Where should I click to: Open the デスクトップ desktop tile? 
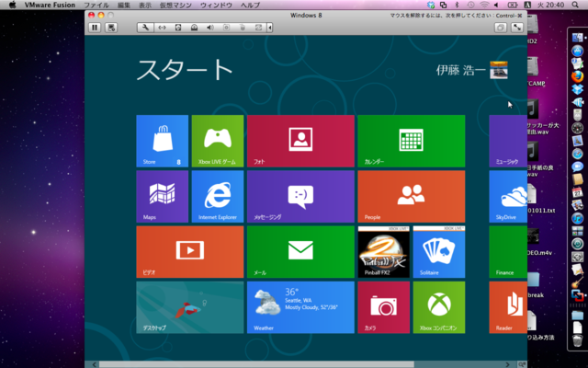pyautogui.click(x=190, y=307)
